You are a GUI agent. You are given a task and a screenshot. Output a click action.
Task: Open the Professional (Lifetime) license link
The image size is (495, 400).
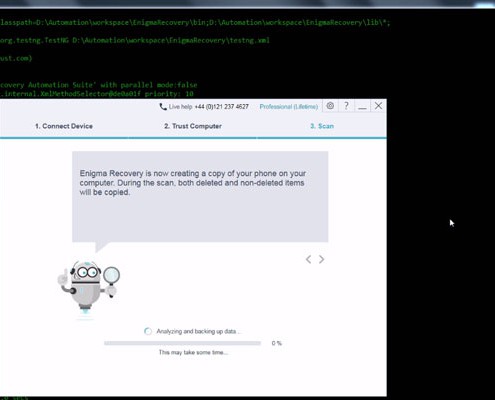click(x=289, y=107)
